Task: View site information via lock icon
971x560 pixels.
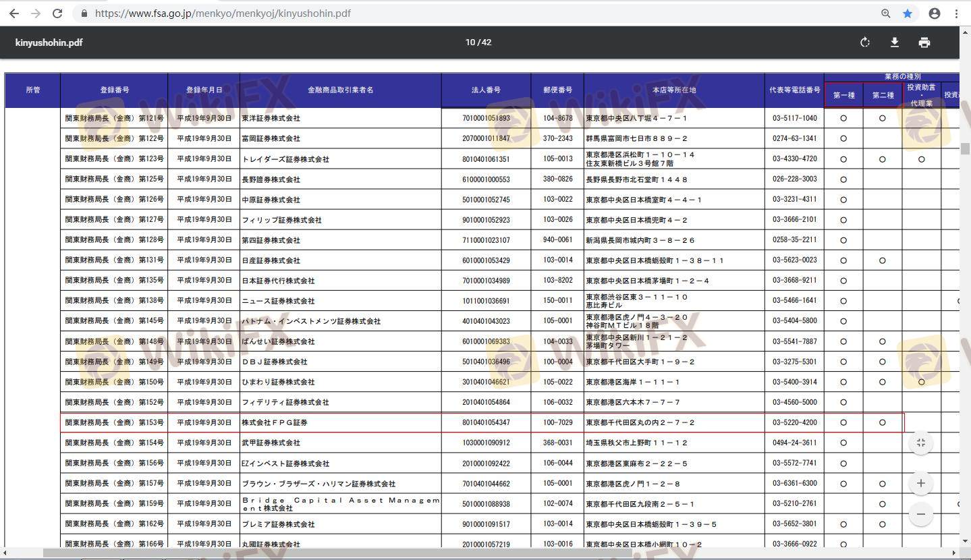Action: 84,13
